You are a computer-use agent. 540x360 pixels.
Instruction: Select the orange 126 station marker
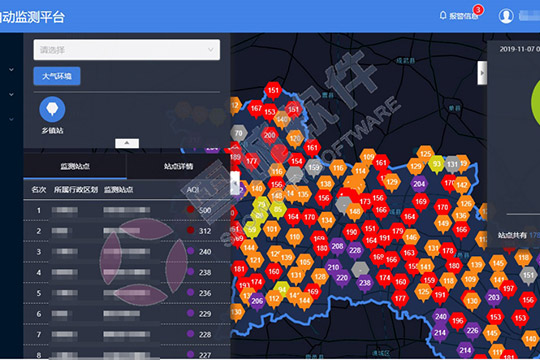coord(466,204)
